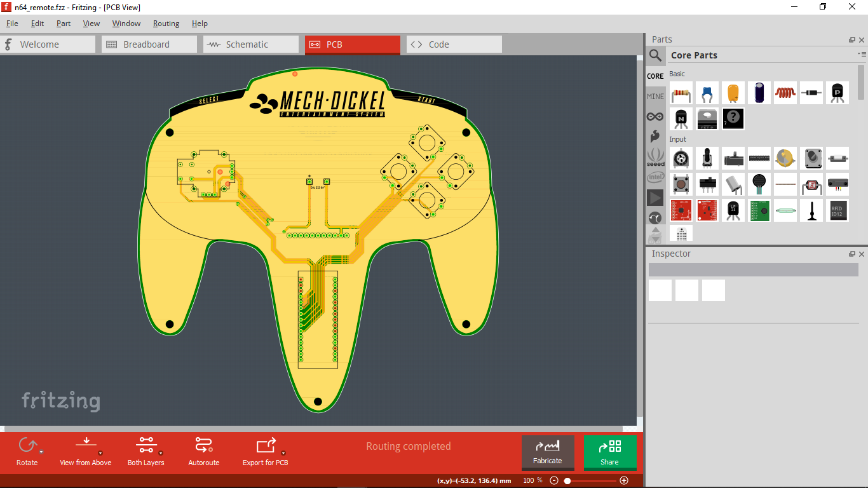
Task: Open the parts bin with play arrow
Action: (x=655, y=198)
